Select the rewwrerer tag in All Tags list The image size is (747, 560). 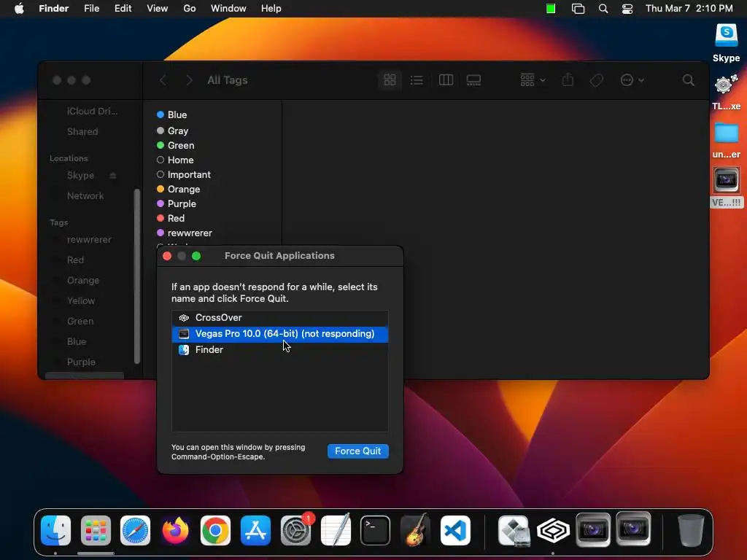185,233
